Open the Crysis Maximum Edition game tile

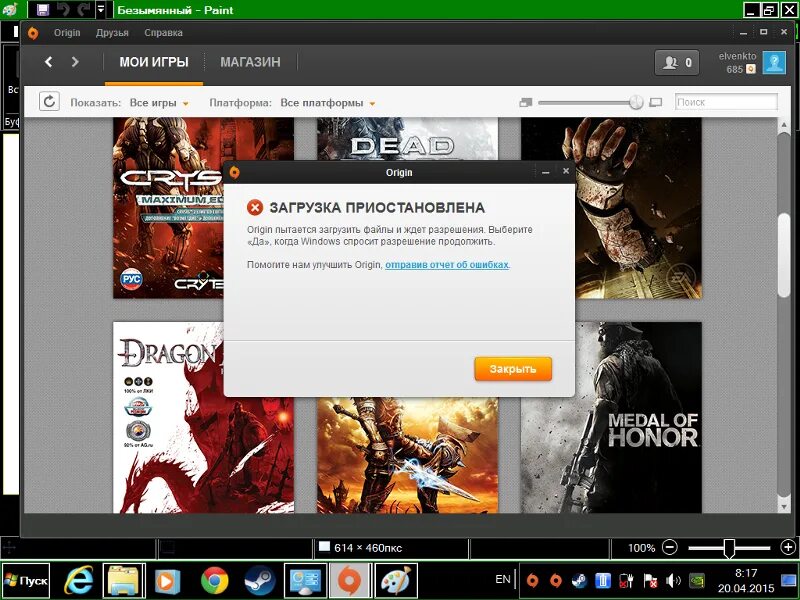168,208
